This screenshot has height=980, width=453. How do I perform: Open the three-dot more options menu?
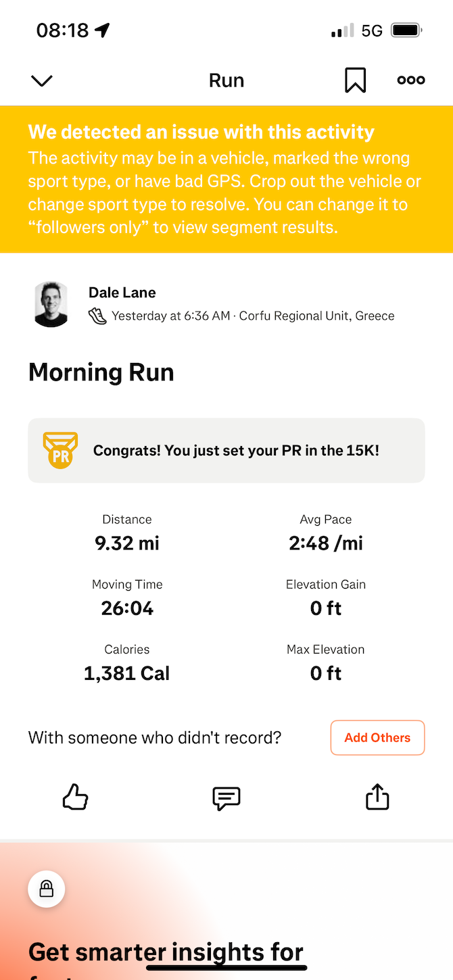(411, 80)
